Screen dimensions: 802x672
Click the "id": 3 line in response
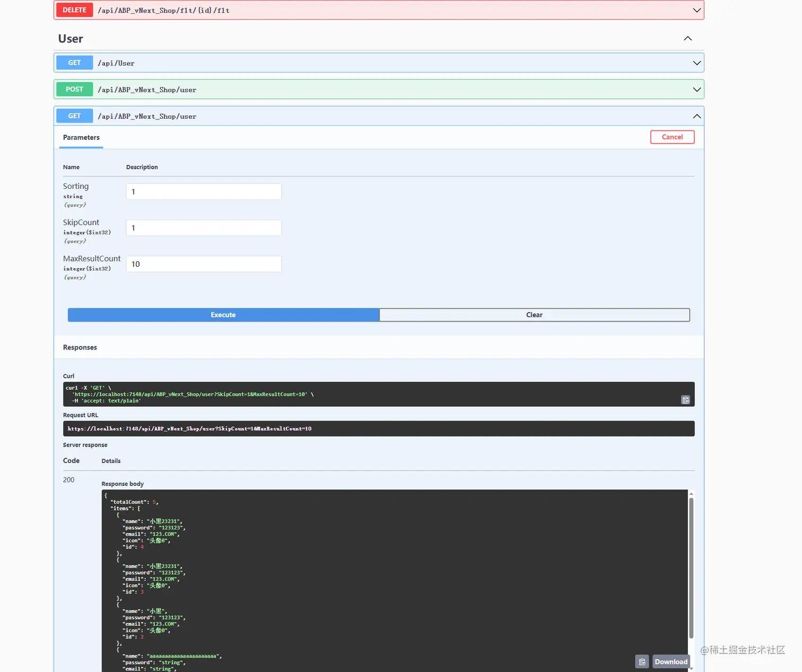133,592
